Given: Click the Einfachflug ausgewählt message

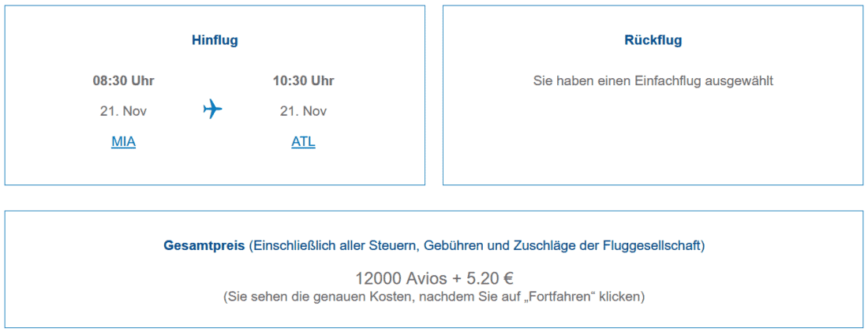Looking at the screenshot, I should 653,80.
